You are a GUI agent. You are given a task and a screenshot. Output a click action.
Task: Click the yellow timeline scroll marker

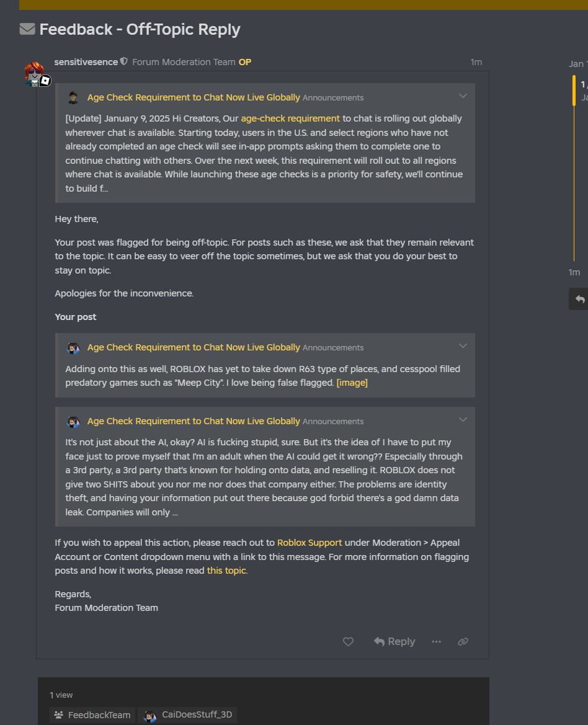(574, 91)
